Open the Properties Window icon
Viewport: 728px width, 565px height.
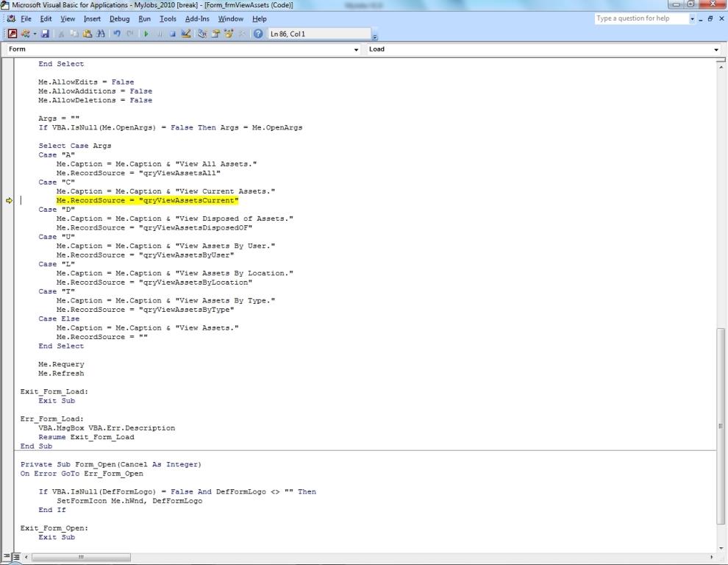216,34
